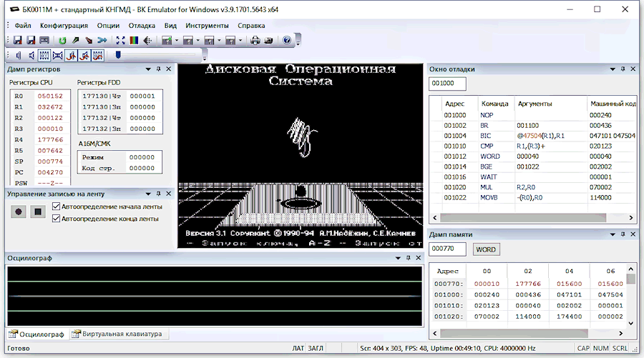Click the volume slider handle

(x=118, y=54)
